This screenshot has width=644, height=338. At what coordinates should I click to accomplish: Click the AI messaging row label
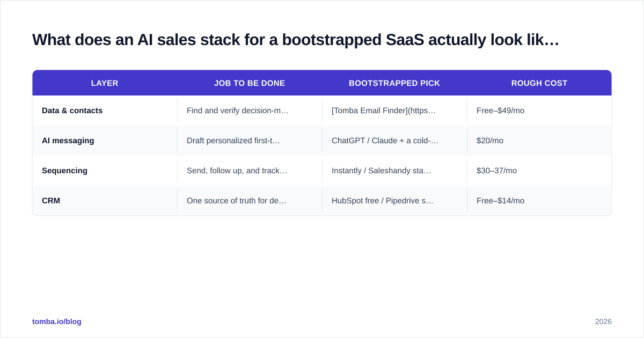(68, 141)
